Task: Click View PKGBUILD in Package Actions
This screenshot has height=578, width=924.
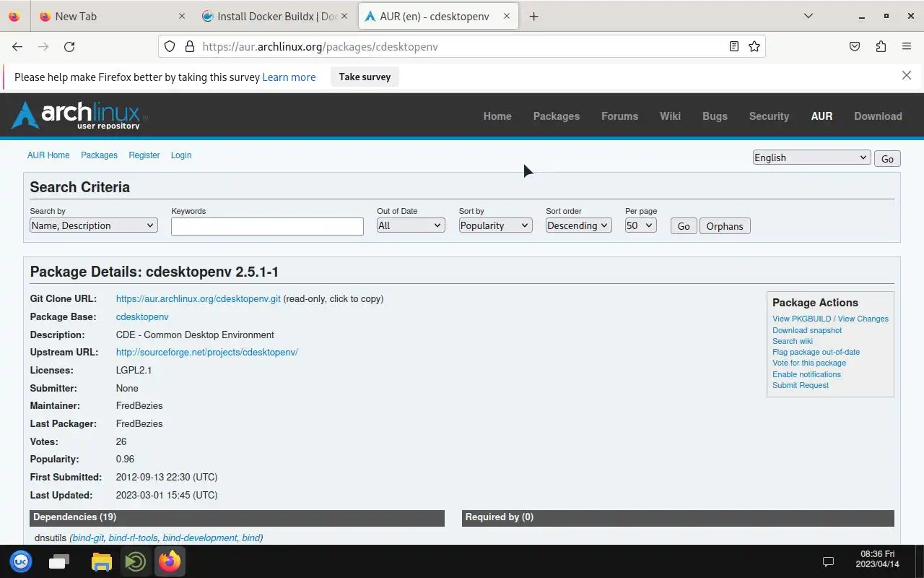Action: pyautogui.click(x=802, y=319)
